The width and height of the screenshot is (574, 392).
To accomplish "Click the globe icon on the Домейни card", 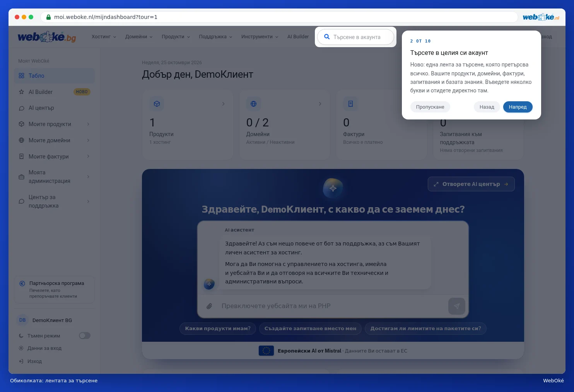I will coord(253,104).
